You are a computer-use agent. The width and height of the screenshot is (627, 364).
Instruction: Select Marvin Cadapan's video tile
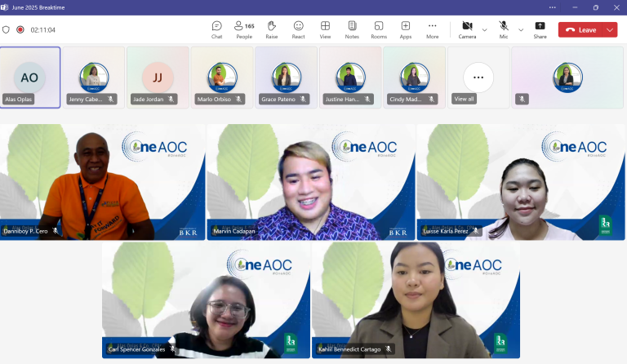[312, 182]
